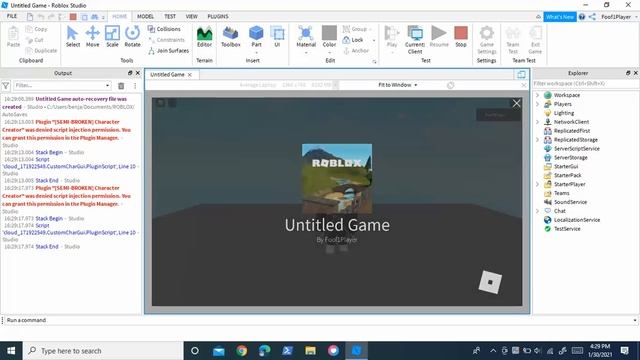The image size is (640, 360).
Task: Open Output panel options menu
Action: click(x=135, y=86)
